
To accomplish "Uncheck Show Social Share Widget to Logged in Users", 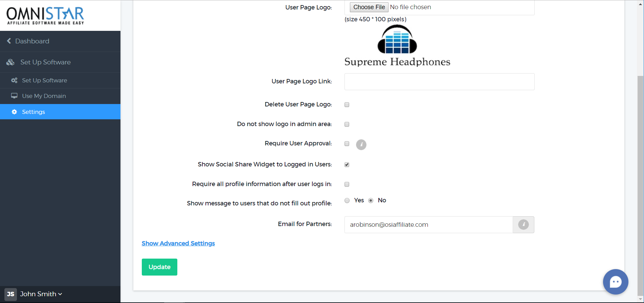I will click(347, 165).
